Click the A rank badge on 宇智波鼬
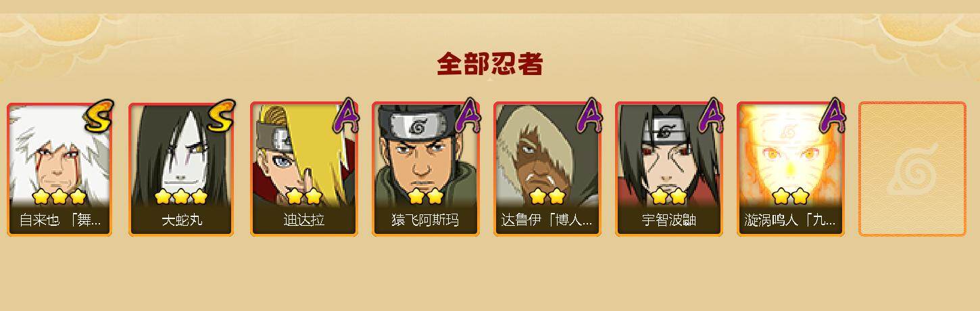980x311 pixels. point(711,115)
